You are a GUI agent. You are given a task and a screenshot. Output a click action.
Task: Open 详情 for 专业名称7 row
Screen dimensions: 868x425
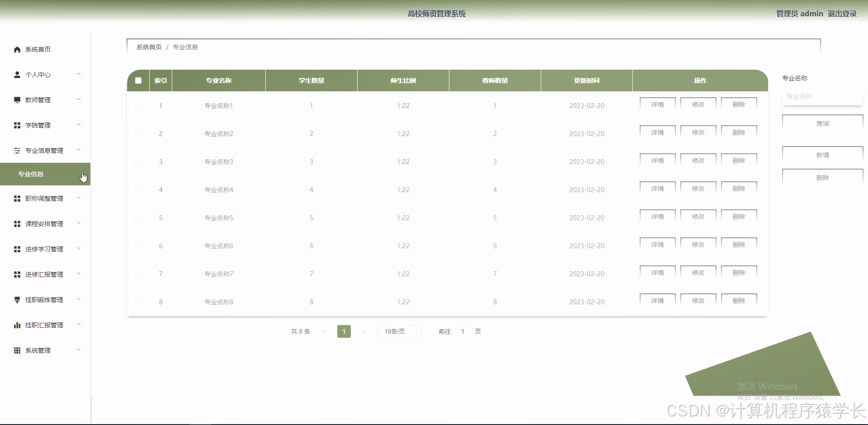658,273
